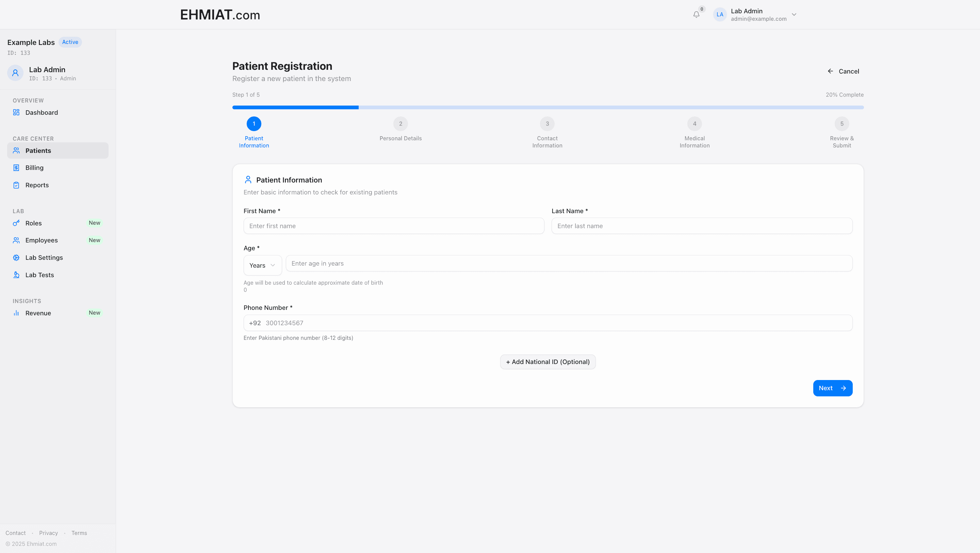Go to Lab Tests
The height and width of the screenshot is (553, 980).
point(58,275)
